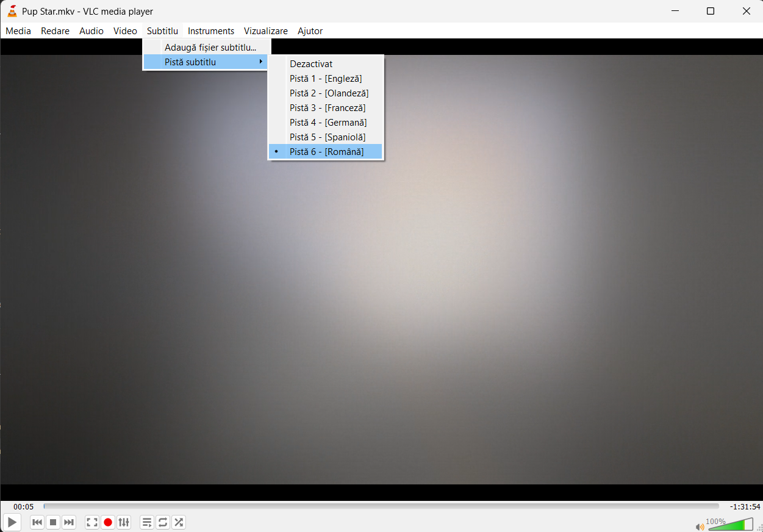Image resolution: width=763 pixels, height=532 pixels.
Task: Stop playback with the stop button
Action: point(53,522)
